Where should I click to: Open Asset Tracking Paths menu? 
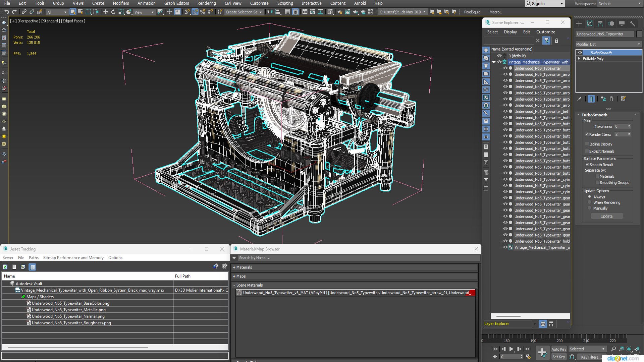pyautogui.click(x=34, y=258)
